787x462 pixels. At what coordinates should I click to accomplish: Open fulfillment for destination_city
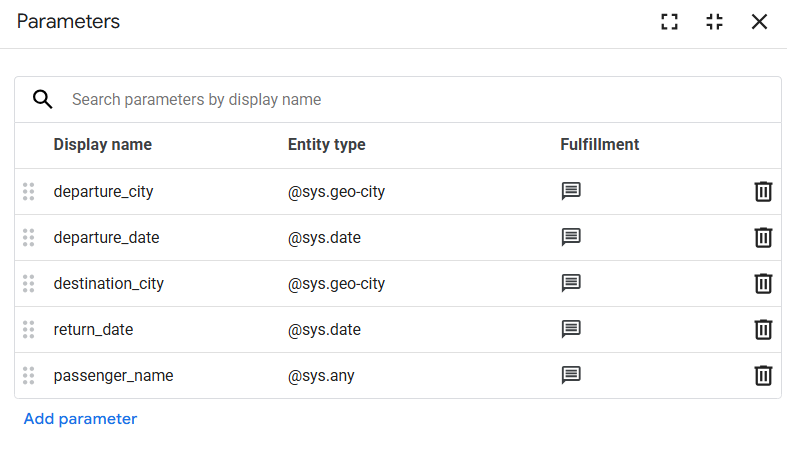571,283
